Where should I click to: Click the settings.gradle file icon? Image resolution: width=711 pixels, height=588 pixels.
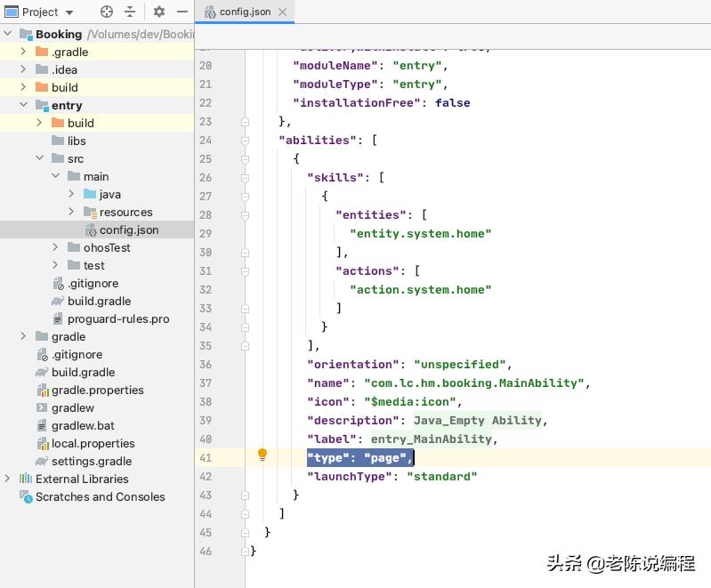click(x=42, y=461)
